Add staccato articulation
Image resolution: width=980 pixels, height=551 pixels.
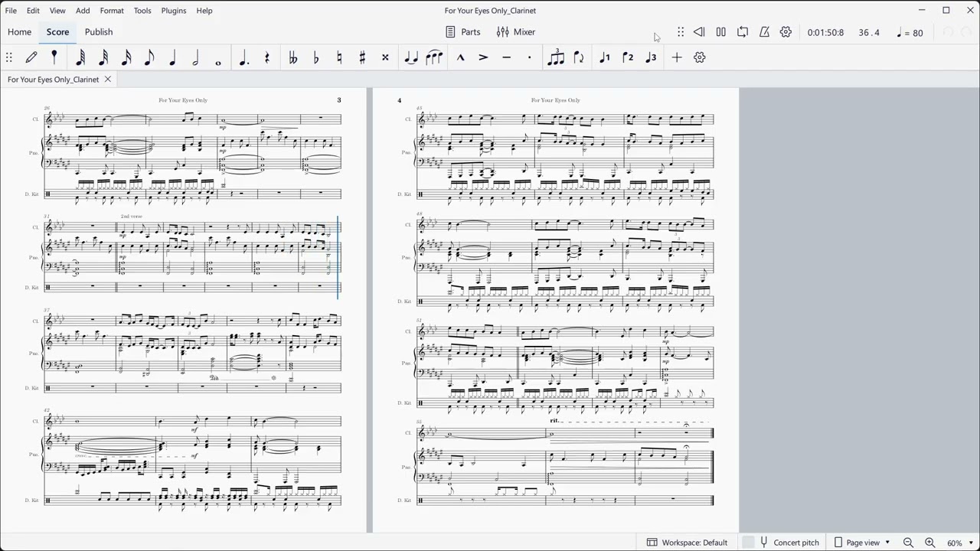tap(529, 57)
